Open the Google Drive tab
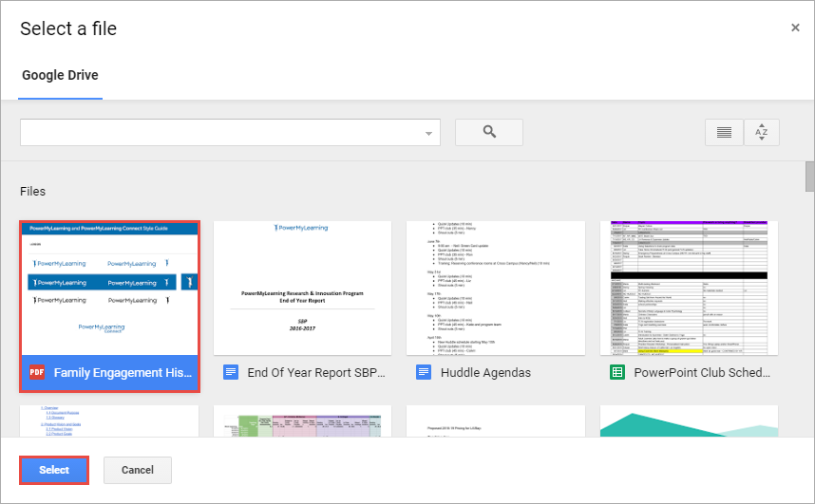The width and height of the screenshot is (815, 504). click(60, 75)
